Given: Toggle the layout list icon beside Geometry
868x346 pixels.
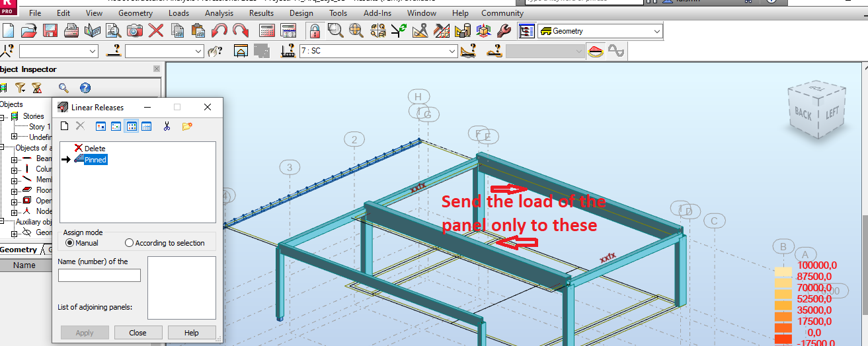Looking at the screenshot, I should tap(527, 31).
